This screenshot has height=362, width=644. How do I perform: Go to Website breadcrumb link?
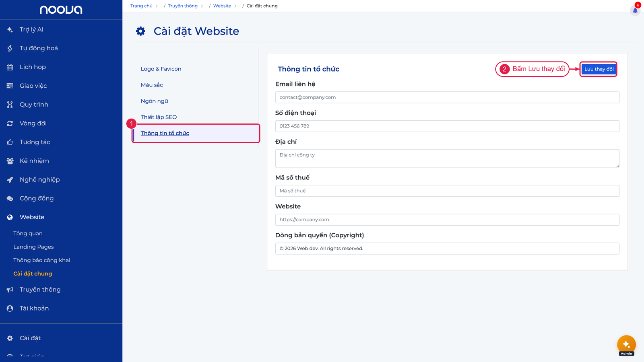[222, 6]
